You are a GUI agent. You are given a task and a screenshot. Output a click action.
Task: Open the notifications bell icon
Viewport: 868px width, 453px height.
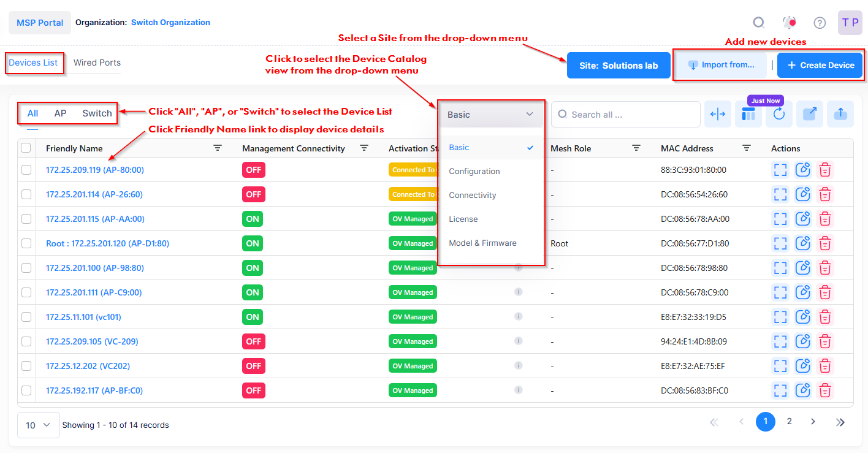pyautogui.click(x=789, y=23)
